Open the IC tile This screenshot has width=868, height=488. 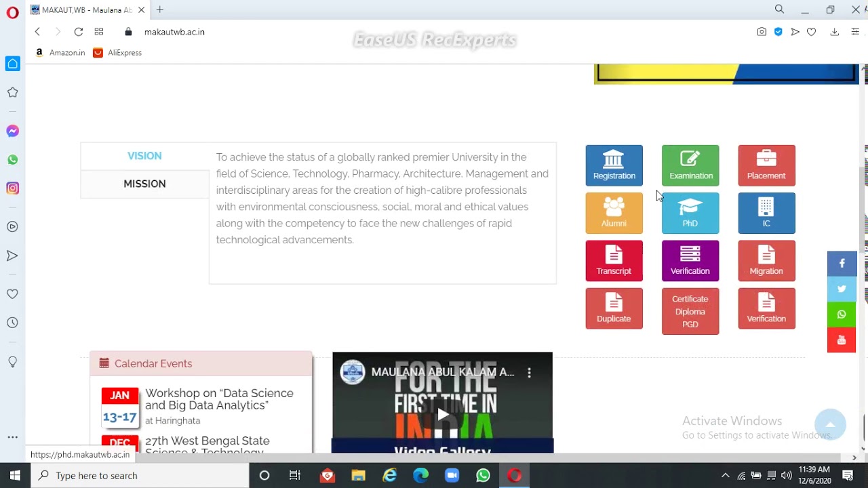(766, 213)
